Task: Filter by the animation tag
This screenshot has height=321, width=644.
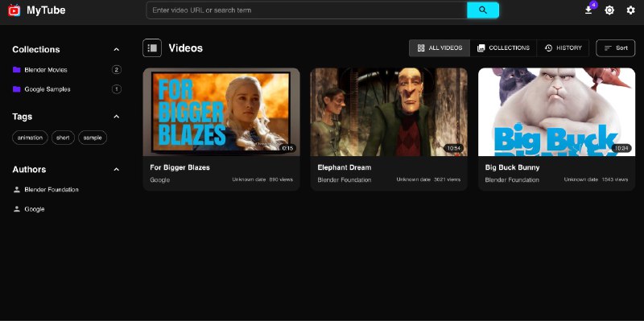Action: pos(30,138)
